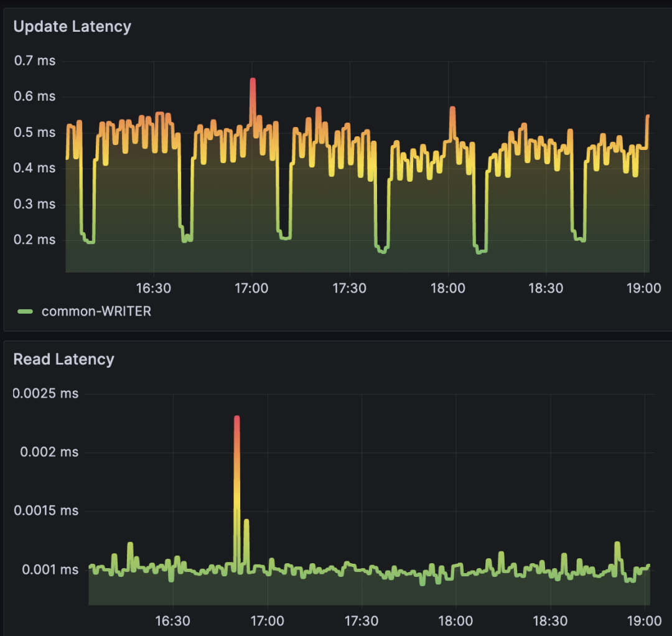Click 17:30 on Read Latency time axis
672x636 pixels.
362,620
